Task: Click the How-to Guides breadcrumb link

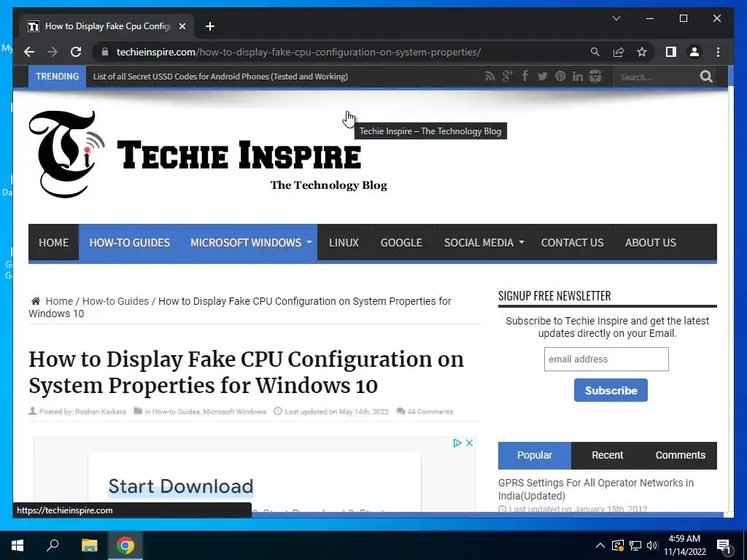Action: [x=115, y=301]
